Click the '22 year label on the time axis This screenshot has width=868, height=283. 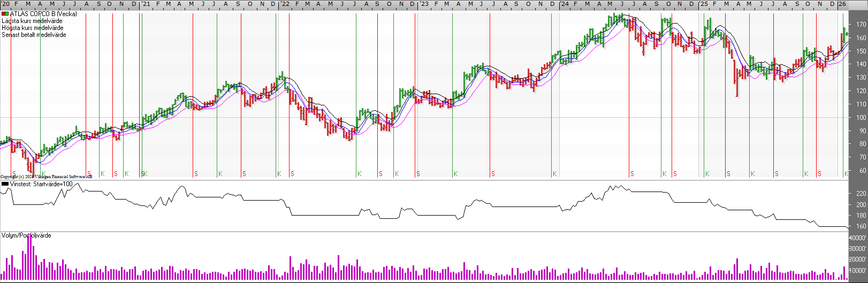coord(285,4)
